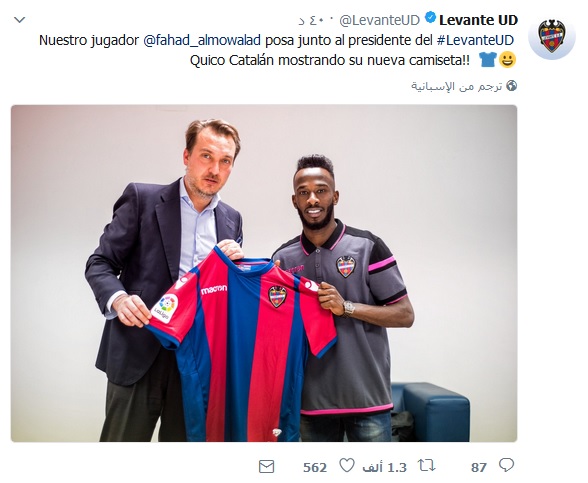Click the @LevanteUD handle
The width and height of the screenshot is (588, 483).
(x=380, y=21)
